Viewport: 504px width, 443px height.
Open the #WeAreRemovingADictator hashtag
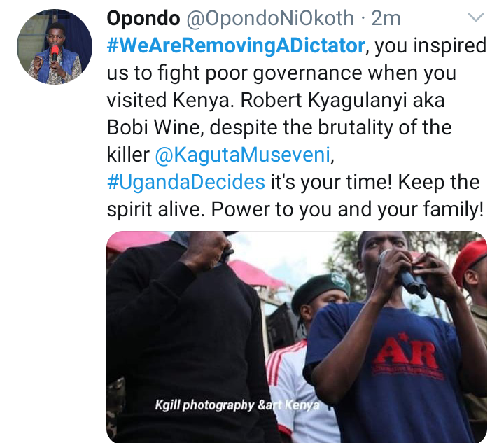(236, 45)
